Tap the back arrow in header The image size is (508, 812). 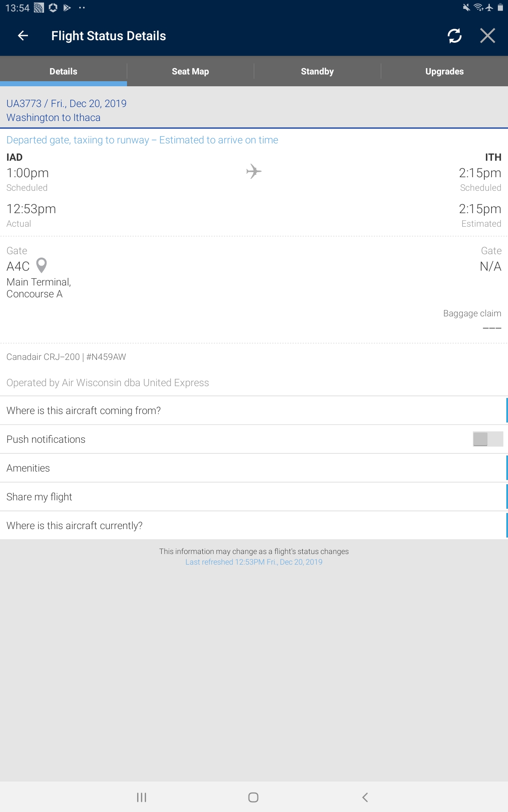[x=23, y=36]
